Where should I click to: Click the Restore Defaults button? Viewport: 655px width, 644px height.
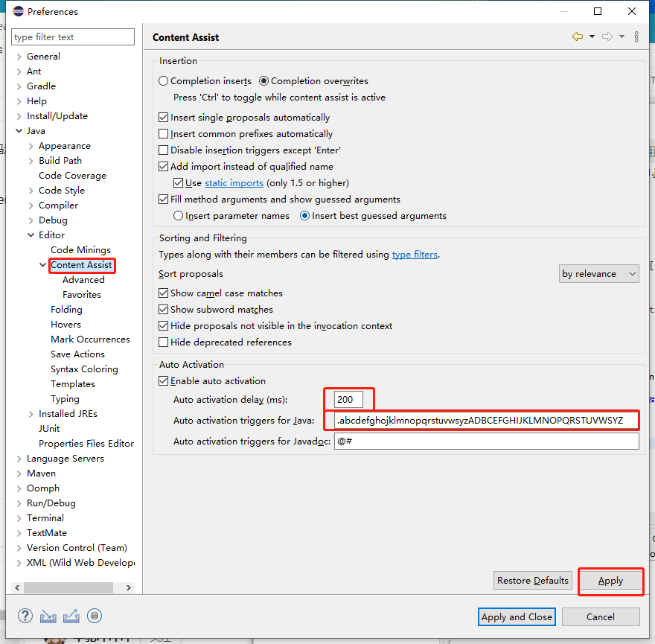pyautogui.click(x=533, y=581)
